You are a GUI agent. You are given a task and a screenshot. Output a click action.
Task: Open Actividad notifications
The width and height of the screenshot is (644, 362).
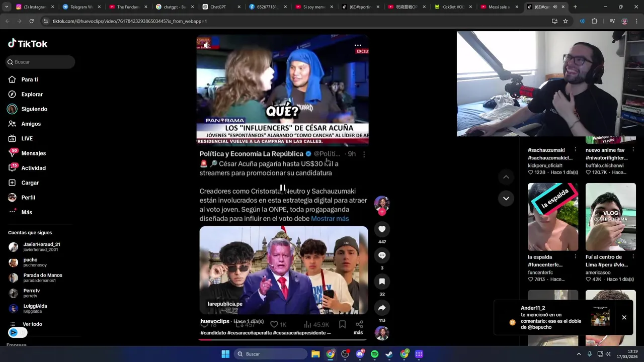click(x=33, y=168)
